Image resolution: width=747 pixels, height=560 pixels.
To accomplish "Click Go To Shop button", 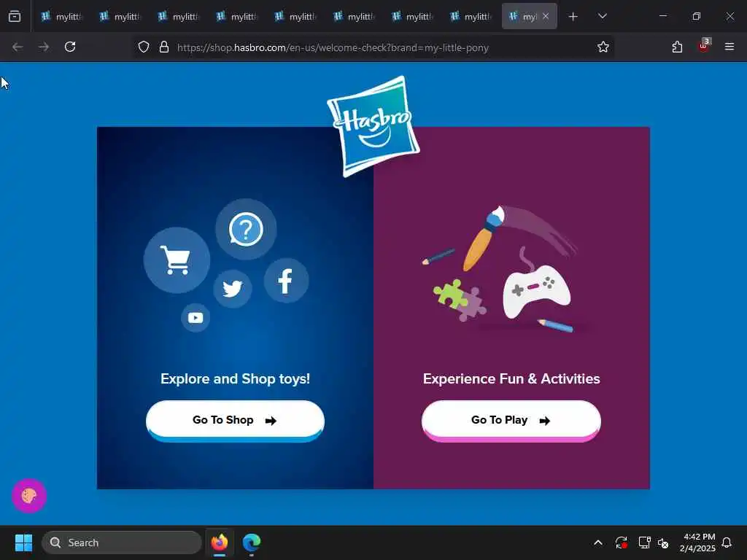I will tap(235, 421).
